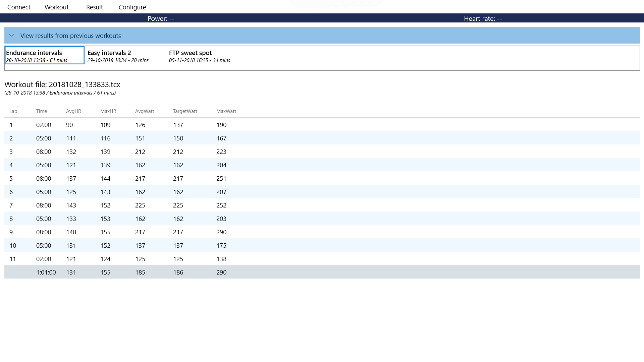Sort by the Lap column header
Viewport: 644px width, 362px height.
tap(13, 111)
